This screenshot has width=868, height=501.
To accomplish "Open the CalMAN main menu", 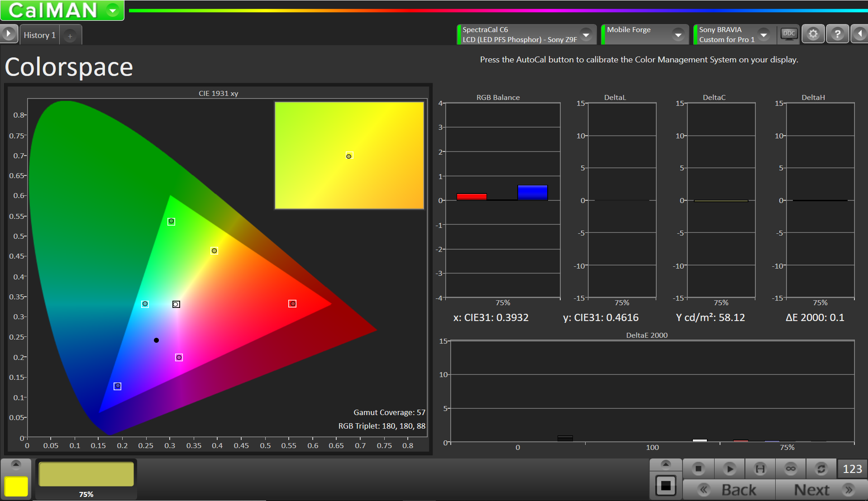I will pos(113,10).
